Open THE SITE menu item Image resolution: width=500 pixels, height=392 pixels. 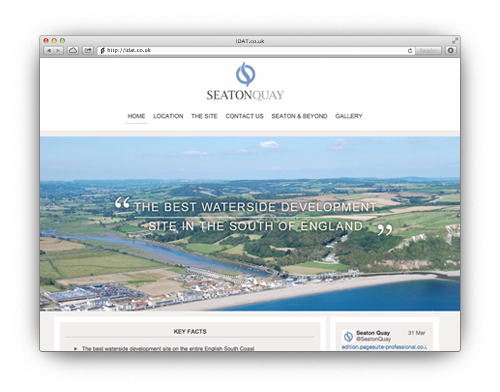click(204, 116)
